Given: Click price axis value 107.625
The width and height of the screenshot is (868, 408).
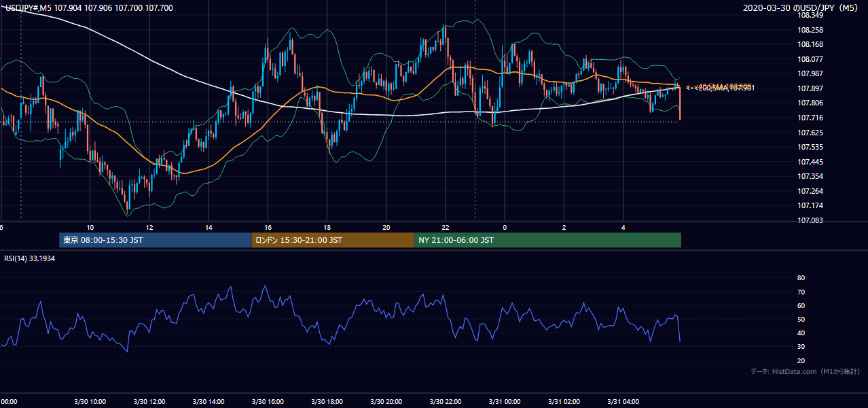Looking at the screenshot, I should (x=810, y=133).
